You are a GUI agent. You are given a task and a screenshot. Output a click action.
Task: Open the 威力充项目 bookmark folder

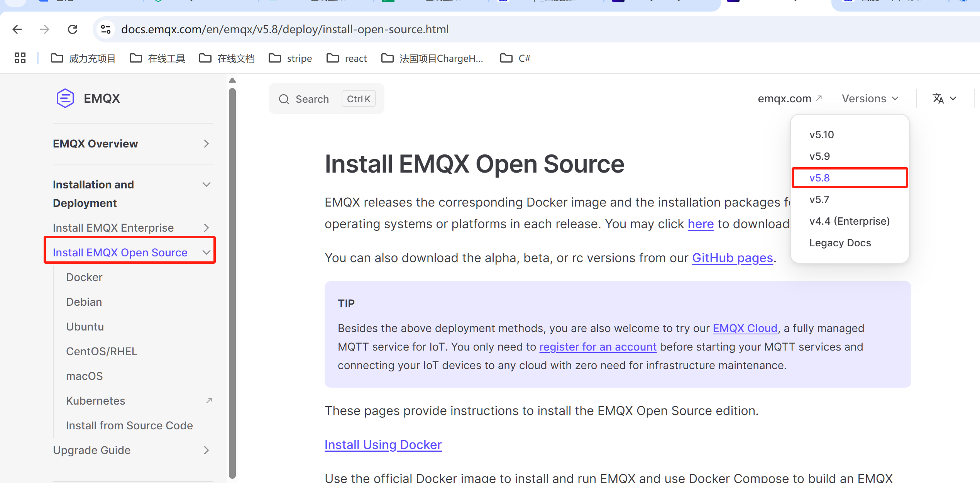point(83,58)
